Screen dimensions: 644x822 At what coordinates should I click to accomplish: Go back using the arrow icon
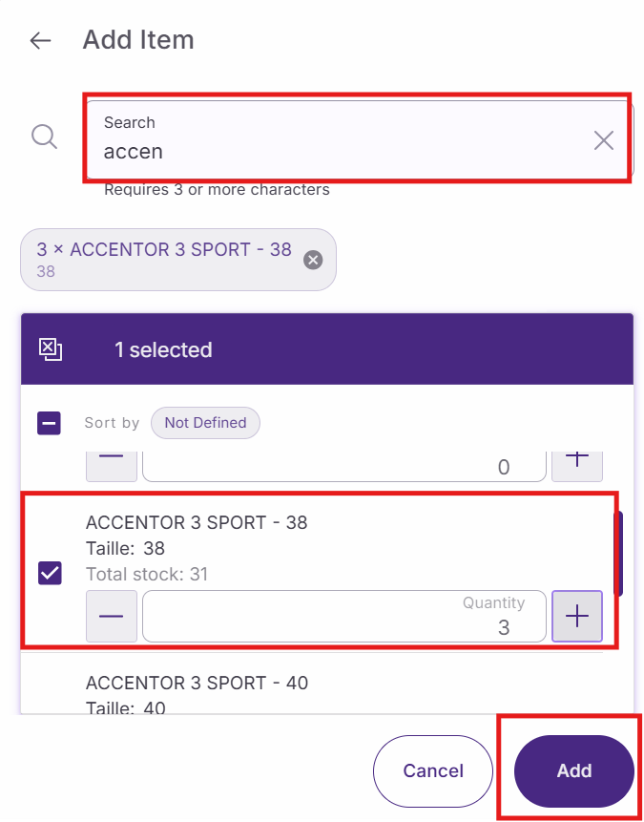click(x=40, y=40)
